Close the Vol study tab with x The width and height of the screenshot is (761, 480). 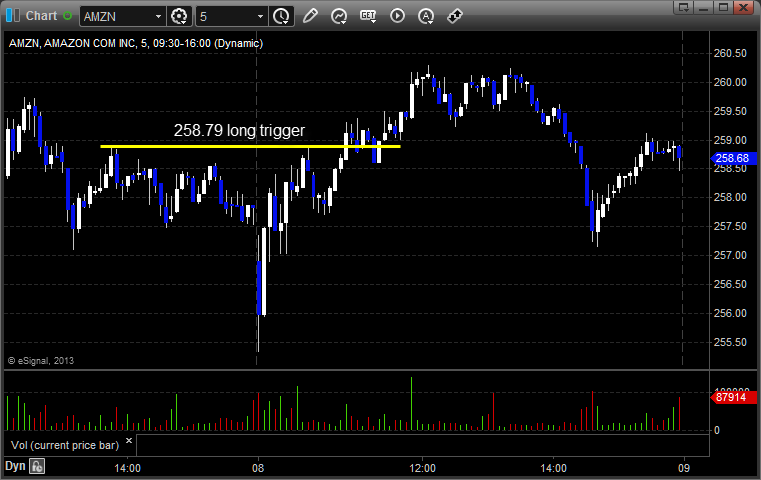pos(129,440)
